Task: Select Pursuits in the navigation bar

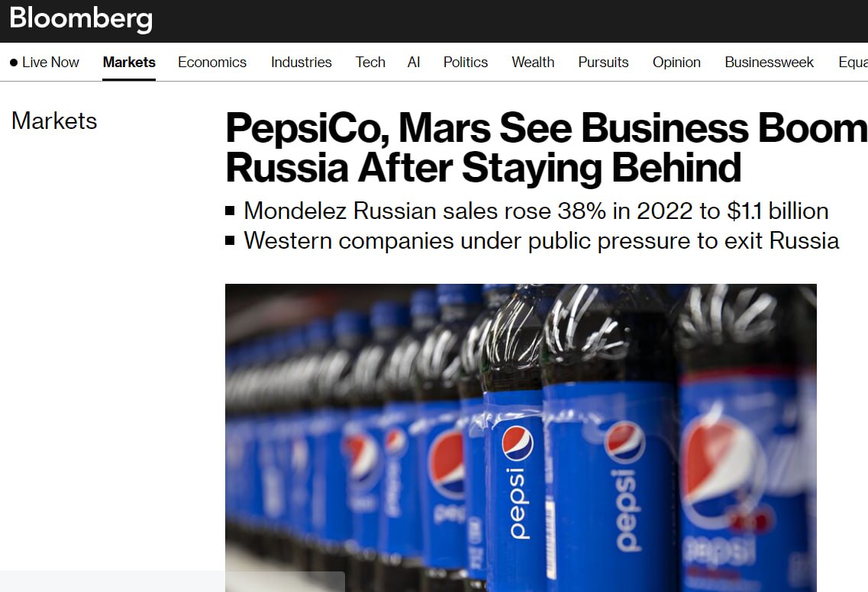Action: 603,63
